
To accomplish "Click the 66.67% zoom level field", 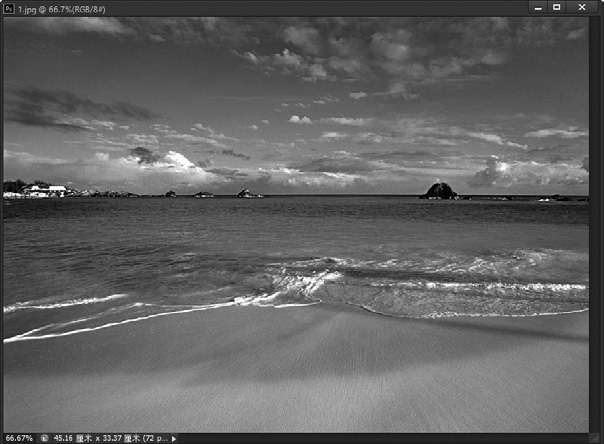I will coord(19,438).
